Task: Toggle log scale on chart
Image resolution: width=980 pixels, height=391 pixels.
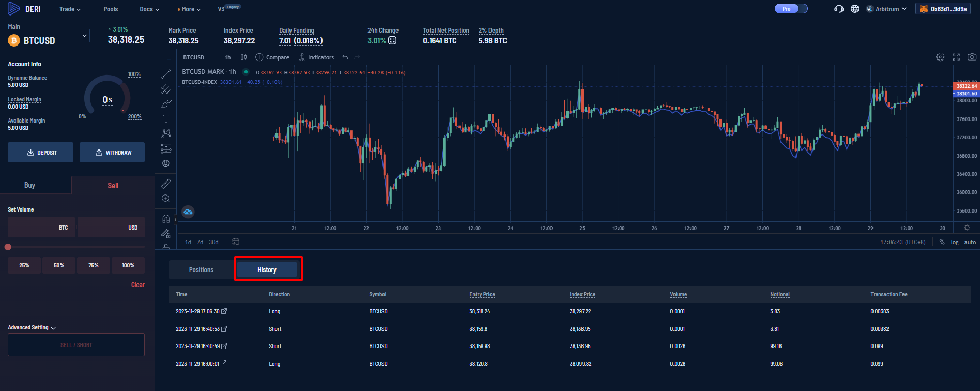Action: tap(954, 242)
